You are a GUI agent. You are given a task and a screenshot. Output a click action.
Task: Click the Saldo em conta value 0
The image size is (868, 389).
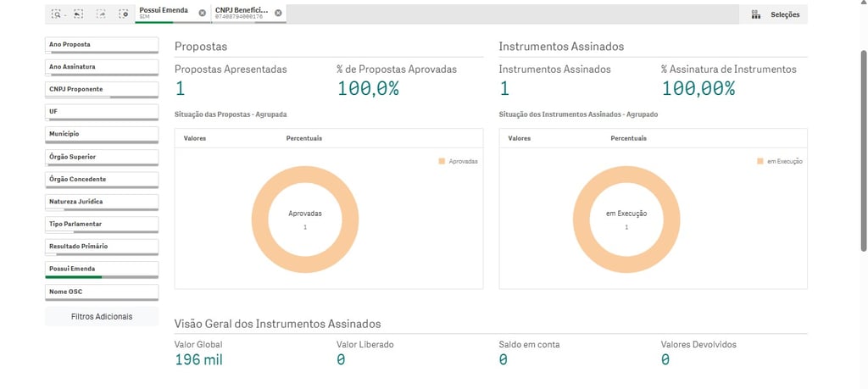click(x=504, y=359)
